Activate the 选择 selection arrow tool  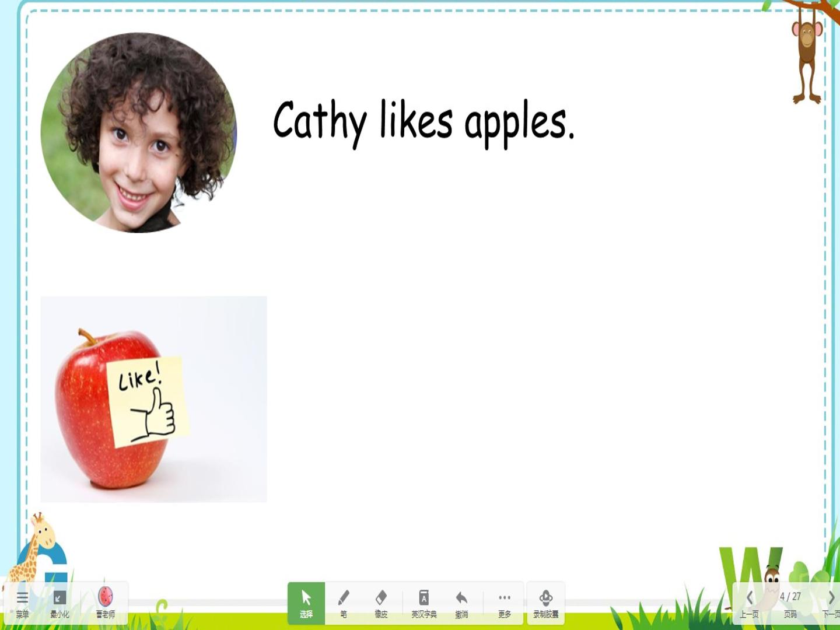click(x=306, y=603)
